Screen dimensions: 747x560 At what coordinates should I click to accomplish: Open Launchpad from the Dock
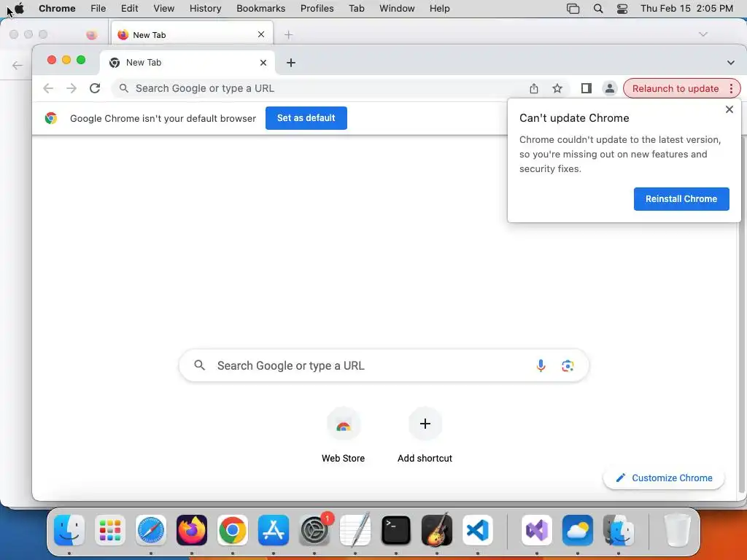(x=110, y=530)
